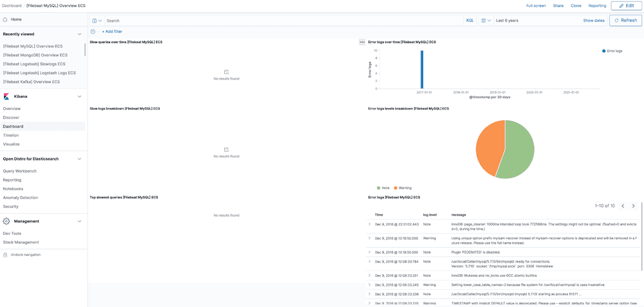Open Notebooks
Image resolution: width=644 pixels, height=307 pixels.
(13, 189)
